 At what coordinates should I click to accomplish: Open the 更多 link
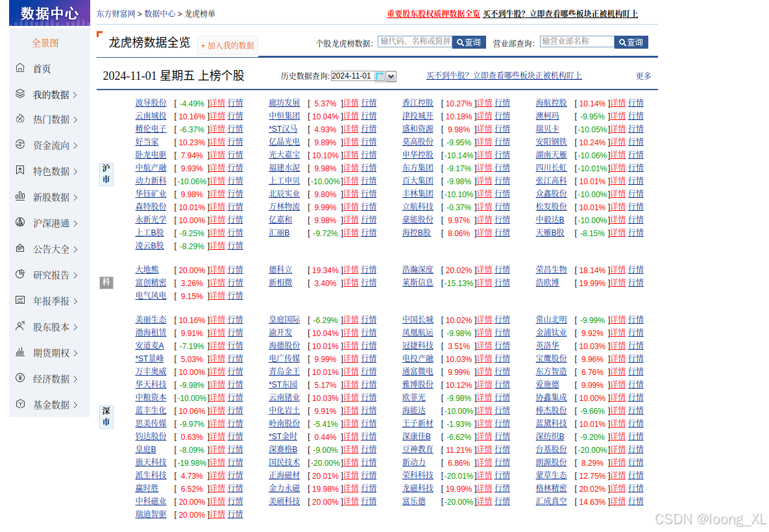[644, 76]
